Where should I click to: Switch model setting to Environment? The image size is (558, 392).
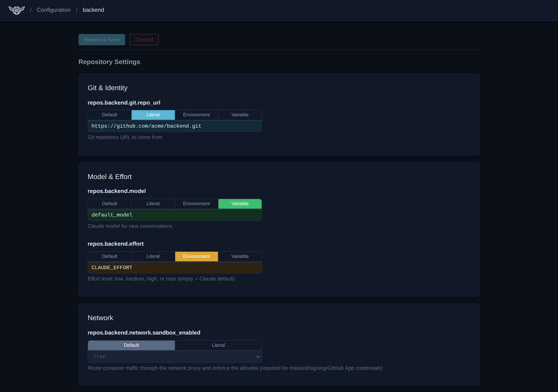click(196, 204)
